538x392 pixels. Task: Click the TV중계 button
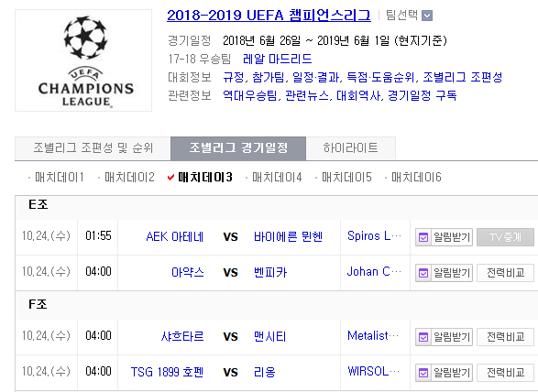point(505,237)
